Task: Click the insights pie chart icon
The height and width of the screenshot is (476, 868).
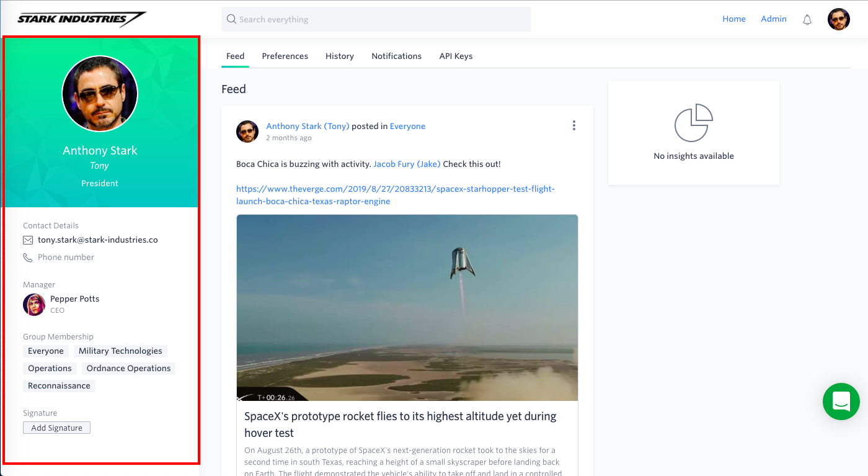Action: coord(694,123)
